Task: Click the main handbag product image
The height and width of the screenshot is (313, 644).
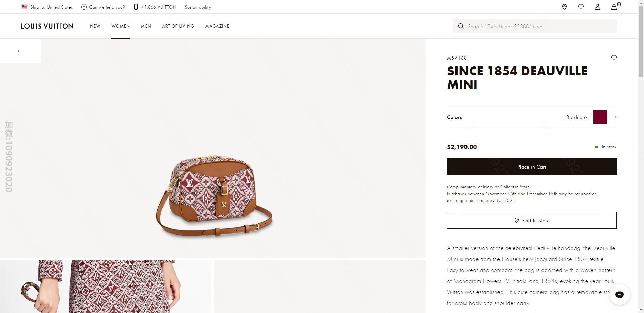Action: (x=214, y=196)
